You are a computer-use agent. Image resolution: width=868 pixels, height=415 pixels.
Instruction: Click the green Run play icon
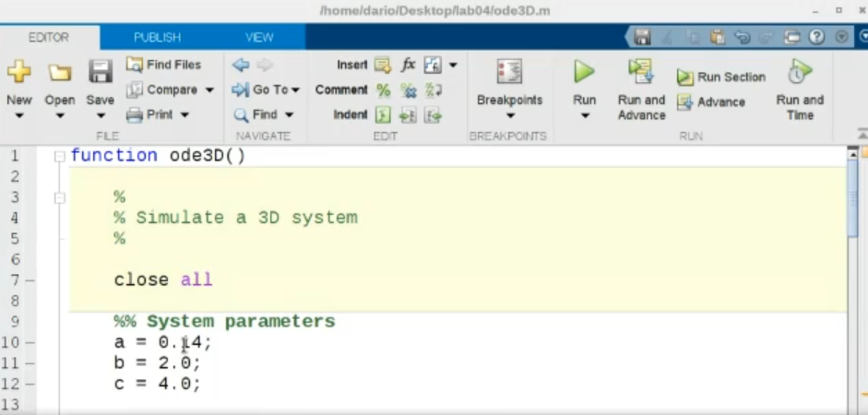[584, 72]
